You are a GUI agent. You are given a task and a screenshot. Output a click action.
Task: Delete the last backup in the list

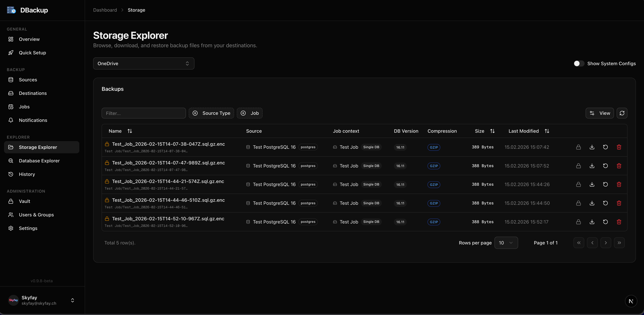(x=619, y=222)
